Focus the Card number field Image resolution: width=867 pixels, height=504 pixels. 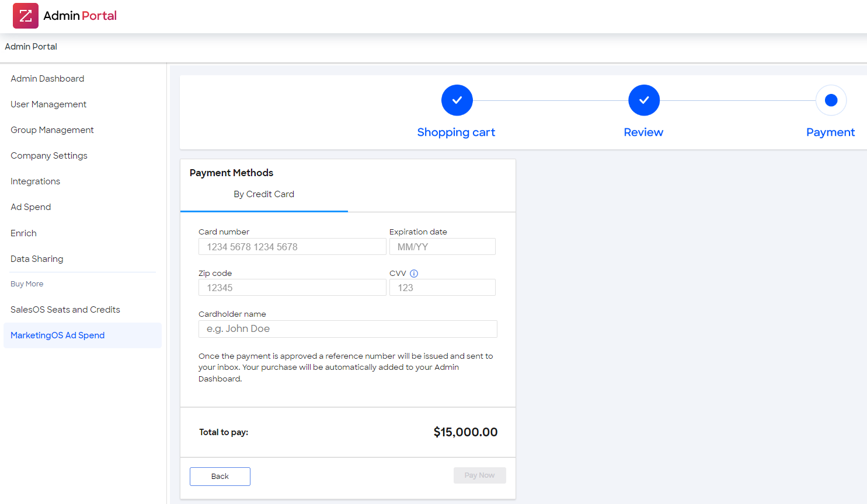pyautogui.click(x=292, y=247)
